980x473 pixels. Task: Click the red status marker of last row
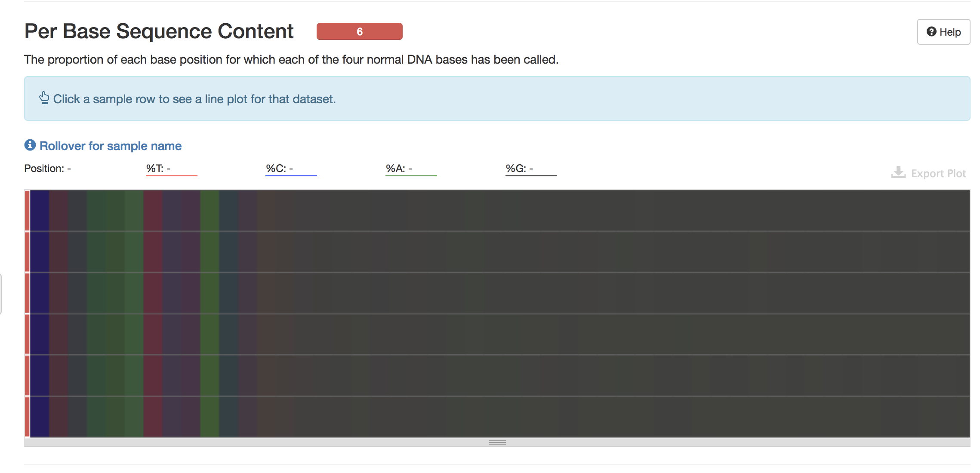27,416
